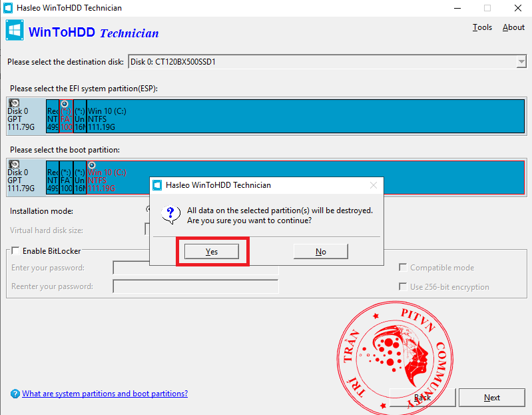Screen dimensions: 532x415
Task: Open the Tools menu
Action: pyautogui.click(x=482, y=27)
